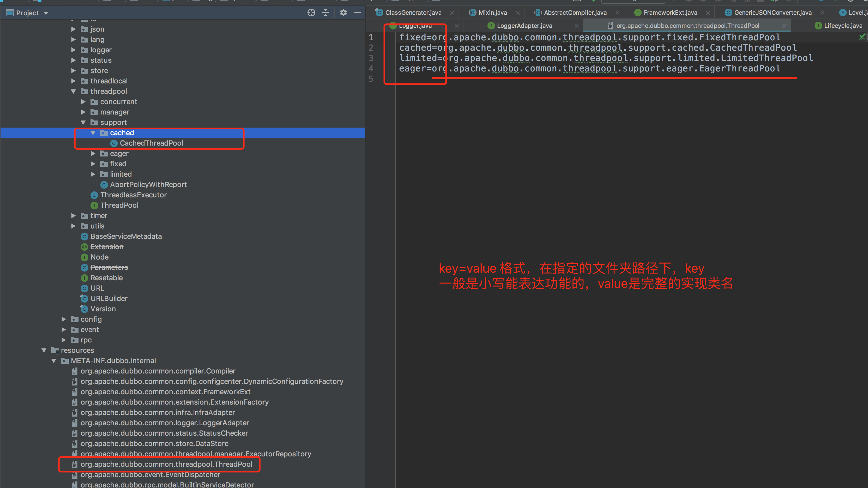Viewport: 868px width, 488px height.
Task: Open the store.DataStore resource file
Action: (x=150, y=444)
